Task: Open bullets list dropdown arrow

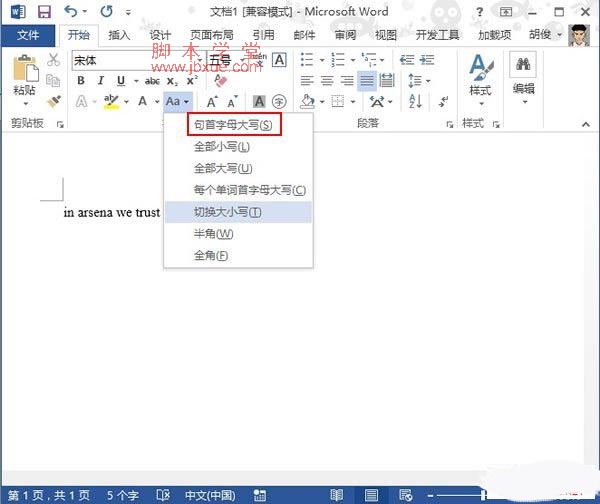Action: 322,60
